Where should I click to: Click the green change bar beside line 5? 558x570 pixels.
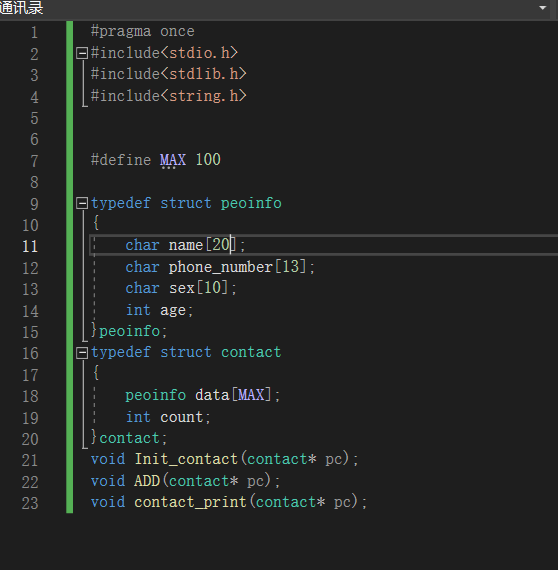tap(69, 118)
